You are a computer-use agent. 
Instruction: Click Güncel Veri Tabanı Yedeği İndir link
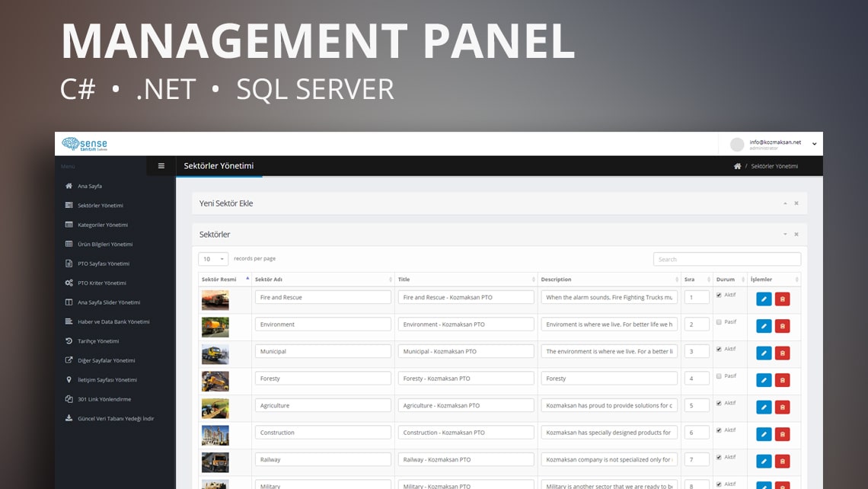[115, 418]
